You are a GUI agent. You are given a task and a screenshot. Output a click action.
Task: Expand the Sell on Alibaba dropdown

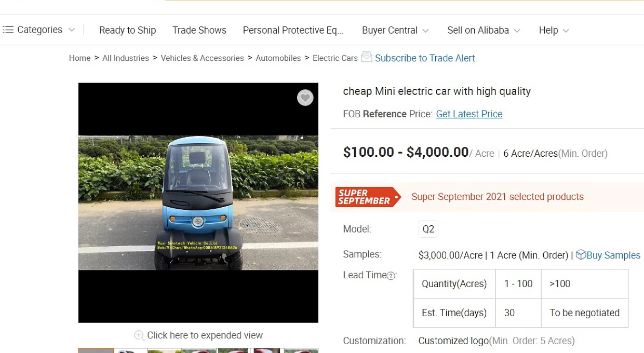point(484,31)
